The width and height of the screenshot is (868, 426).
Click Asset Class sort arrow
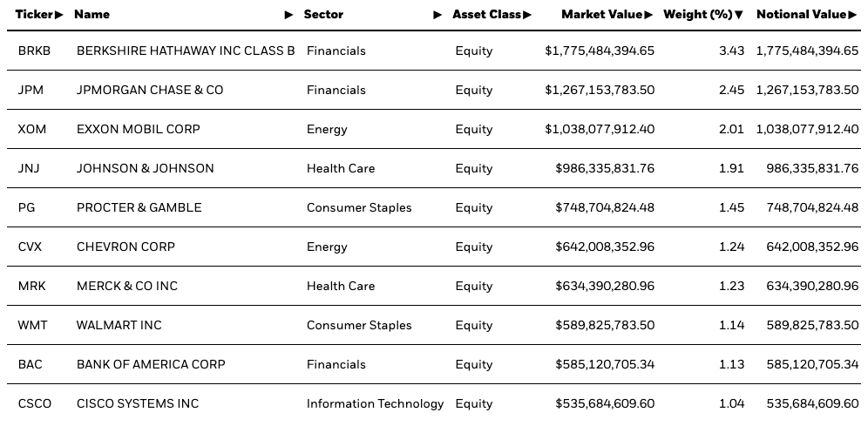(527, 15)
